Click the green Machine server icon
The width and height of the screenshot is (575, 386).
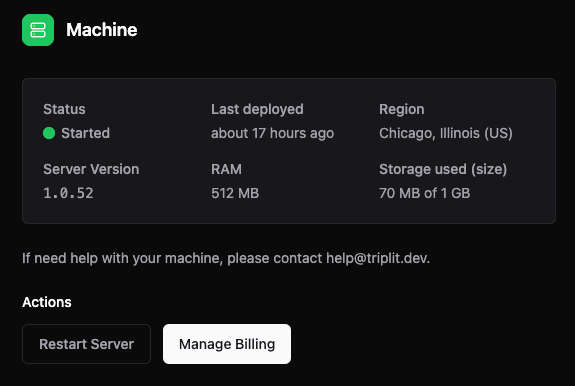tap(38, 30)
